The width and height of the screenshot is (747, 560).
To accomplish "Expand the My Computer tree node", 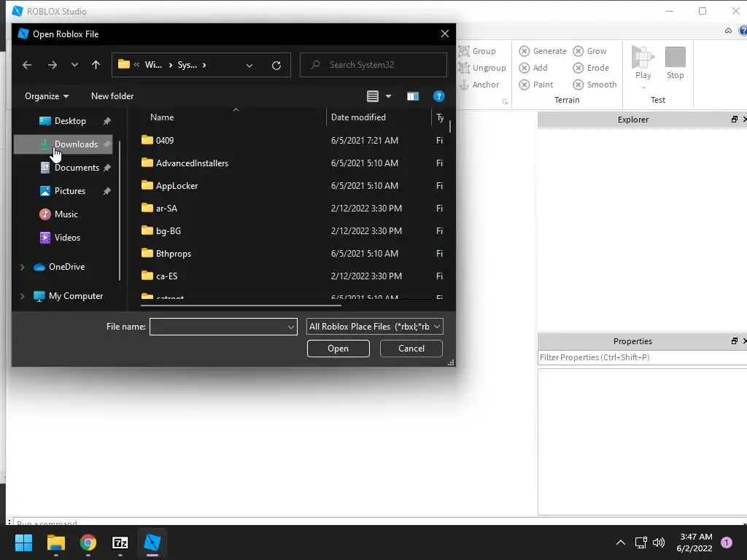I will [22, 296].
